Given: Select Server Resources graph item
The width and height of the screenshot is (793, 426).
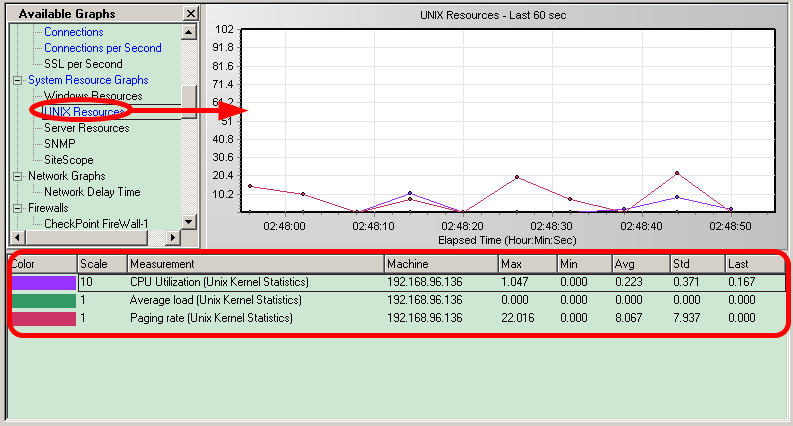Looking at the screenshot, I should click(86, 128).
